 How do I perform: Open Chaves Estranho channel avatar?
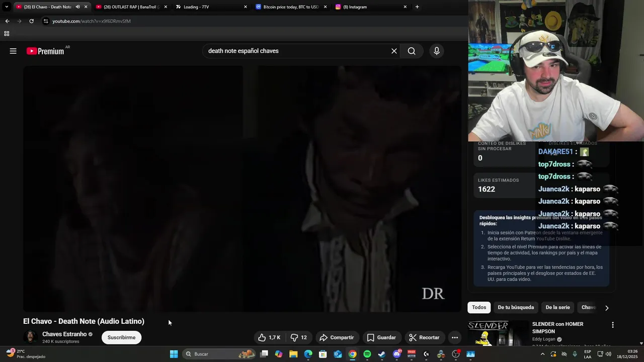coord(30,337)
